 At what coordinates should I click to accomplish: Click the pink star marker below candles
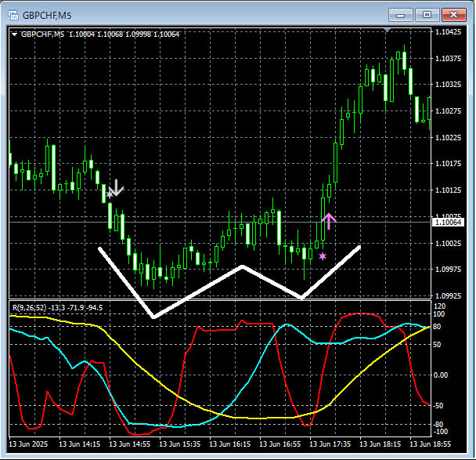(323, 256)
